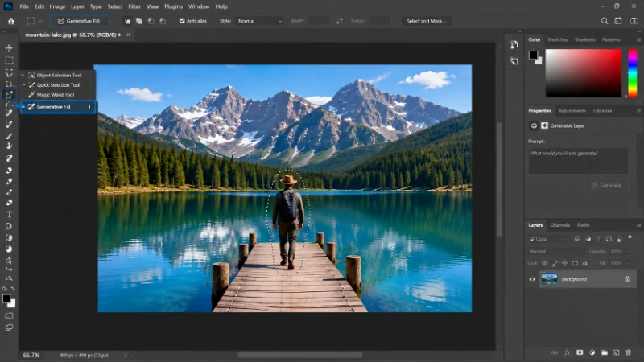Toggle the Anti-alias checkbox
Screen dimensions: 644x362
[182, 21]
